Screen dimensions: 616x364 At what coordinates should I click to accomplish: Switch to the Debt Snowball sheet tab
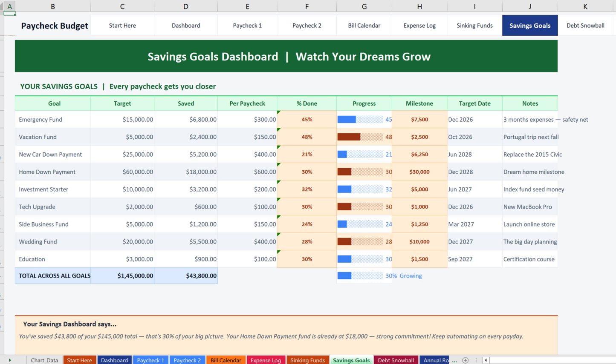(396, 360)
